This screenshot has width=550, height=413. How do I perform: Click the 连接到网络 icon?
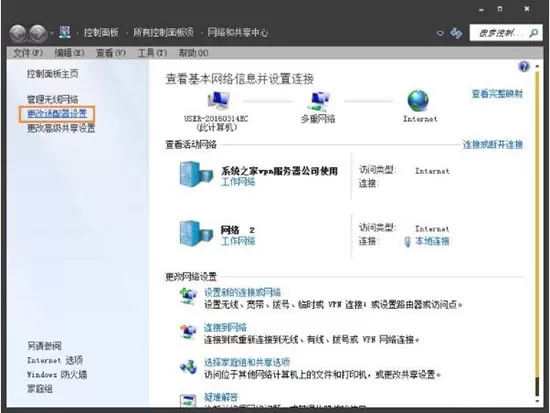pyautogui.click(x=188, y=331)
